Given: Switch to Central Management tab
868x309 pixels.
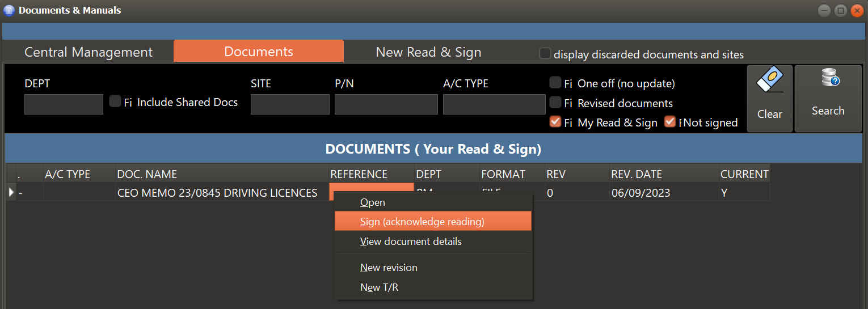Looking at the screenshot, I should click(89, 52).
